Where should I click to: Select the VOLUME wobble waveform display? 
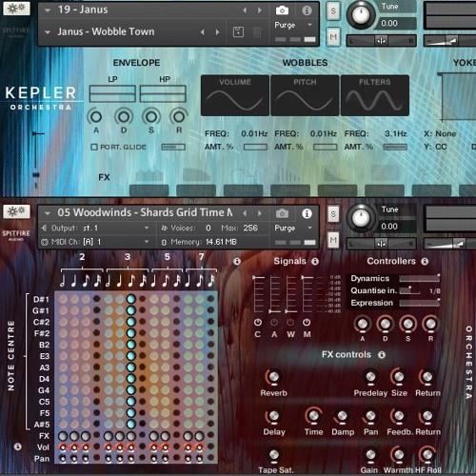tap(235, 95)
